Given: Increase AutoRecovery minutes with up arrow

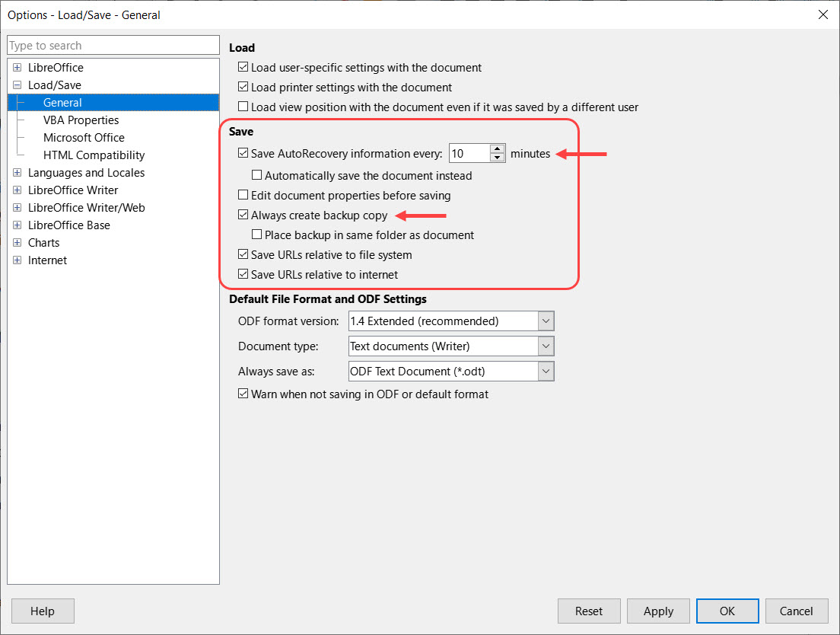Looking at the screenshot, I should [498, 149].
